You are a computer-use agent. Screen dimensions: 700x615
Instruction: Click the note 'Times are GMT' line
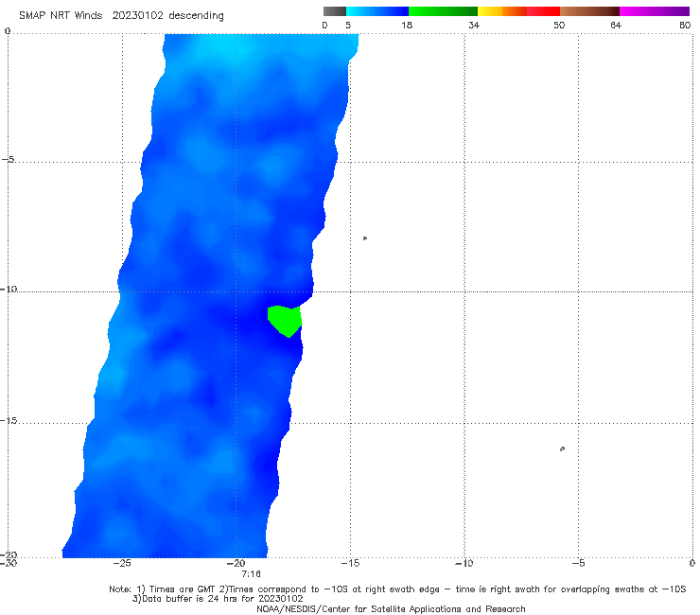click(397, 589)
